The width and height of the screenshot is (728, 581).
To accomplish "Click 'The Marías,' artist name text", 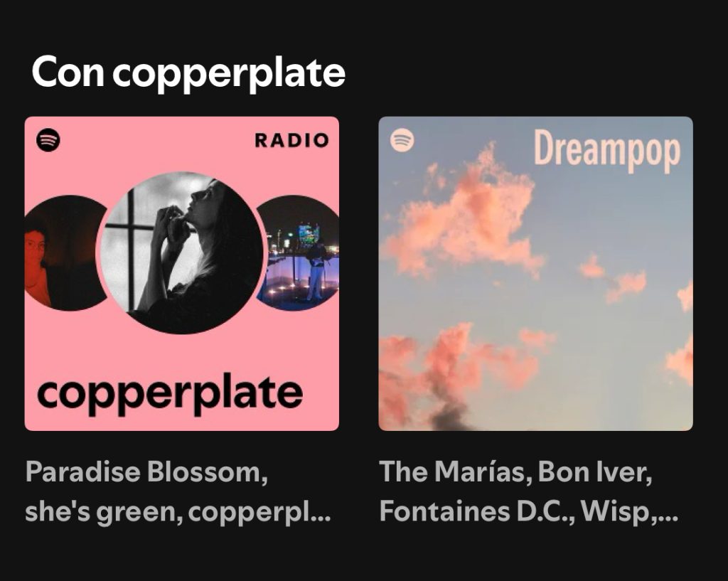I will 456,472.
